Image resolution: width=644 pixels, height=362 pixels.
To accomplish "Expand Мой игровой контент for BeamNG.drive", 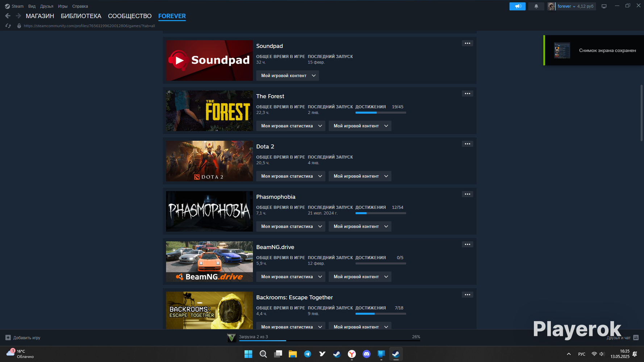I will coord(360,277).
